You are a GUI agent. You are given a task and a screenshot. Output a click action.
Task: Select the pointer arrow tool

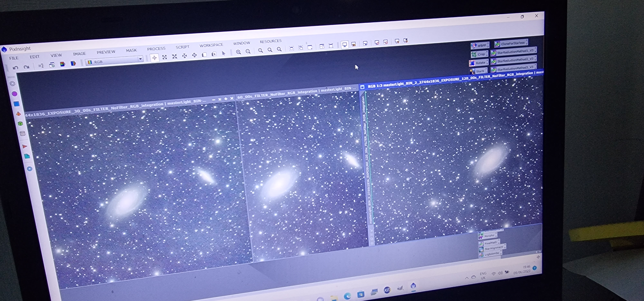223,53
